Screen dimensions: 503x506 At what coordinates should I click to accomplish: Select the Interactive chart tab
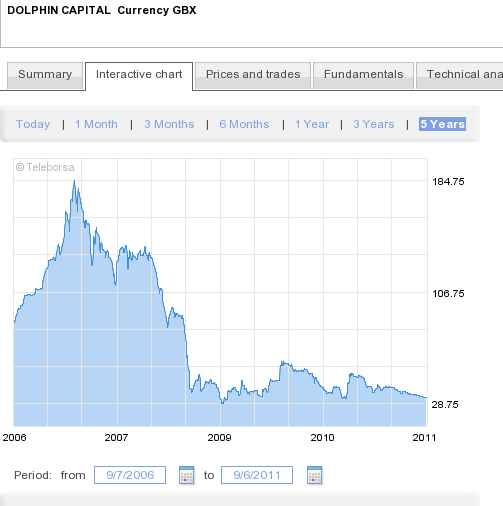pos(139,76)
